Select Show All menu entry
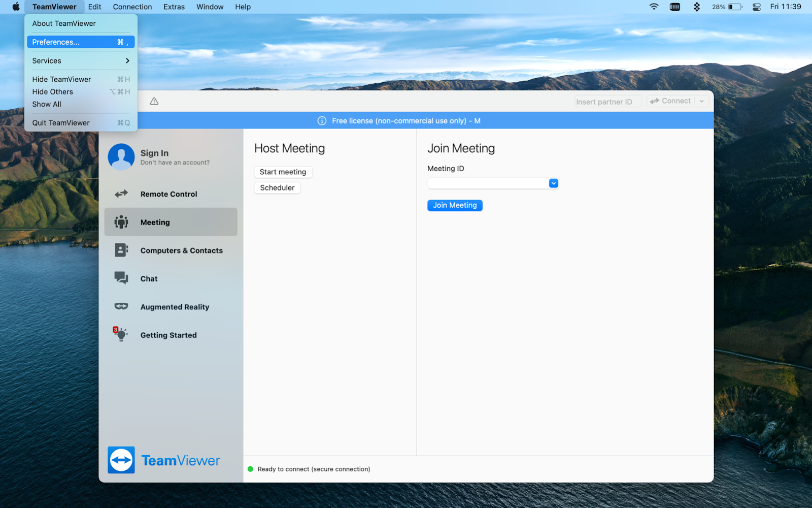 pyautogui.click(x=81, y=104)
